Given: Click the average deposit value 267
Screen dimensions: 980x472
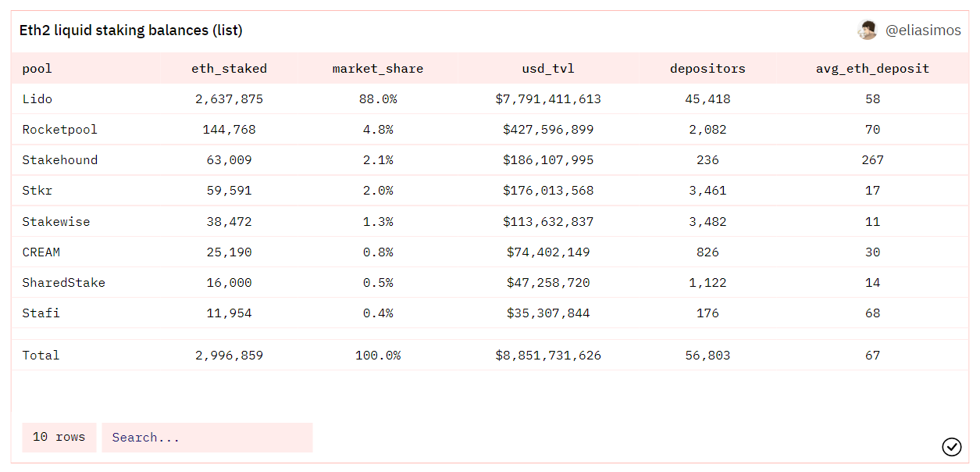Looking at the screenshot, I should (873, 160).
